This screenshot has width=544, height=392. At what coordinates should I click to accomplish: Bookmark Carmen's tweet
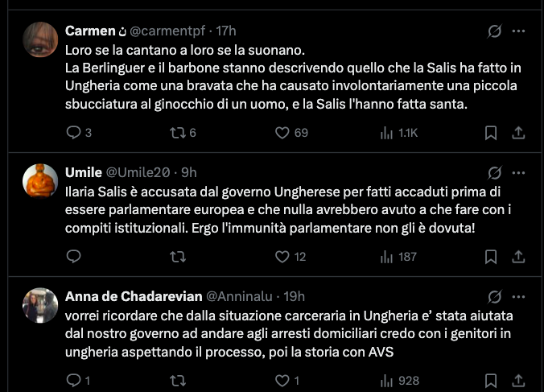pyautogui.click(x=491, y=133)
